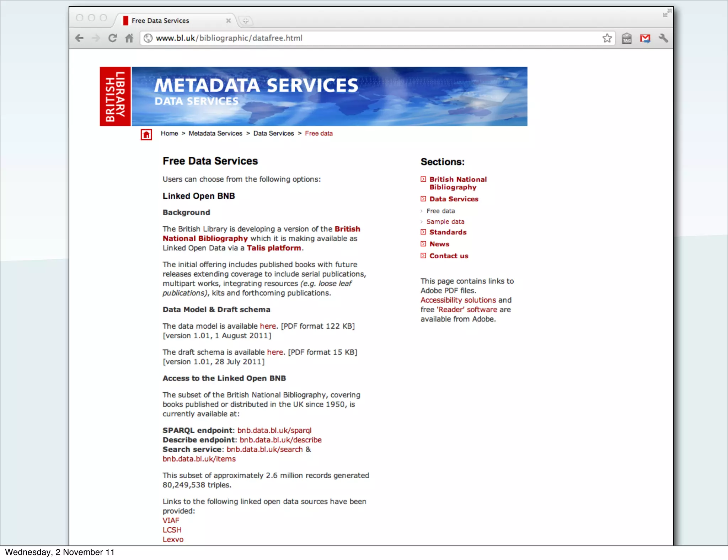Image resolution: width=728 pixels, height=560 pixels.
Task: Open the VIAF data source link
Action: (171, 521)
